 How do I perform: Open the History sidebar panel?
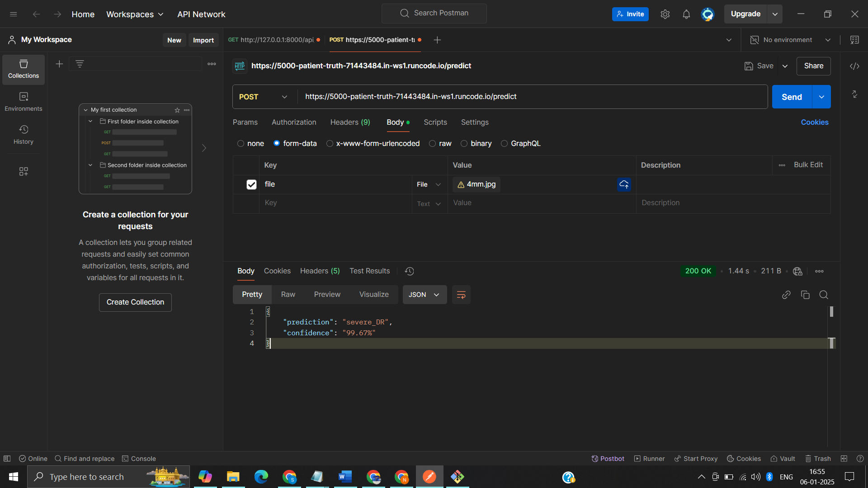point(24,135)
